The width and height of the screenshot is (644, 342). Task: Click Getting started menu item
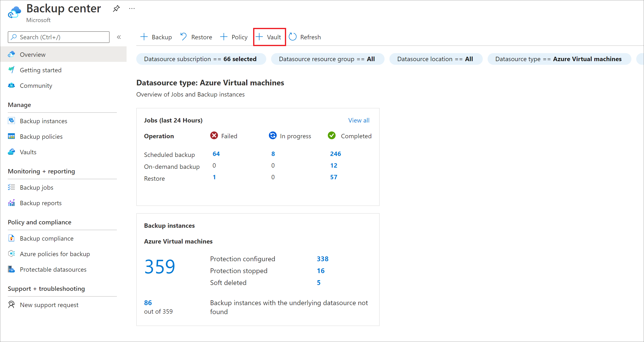point(41,69)
